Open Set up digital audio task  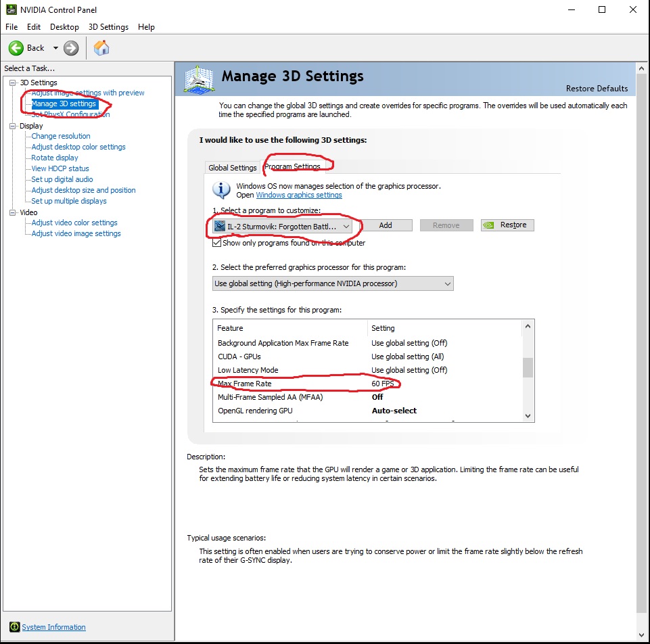[x=62, y=179]
